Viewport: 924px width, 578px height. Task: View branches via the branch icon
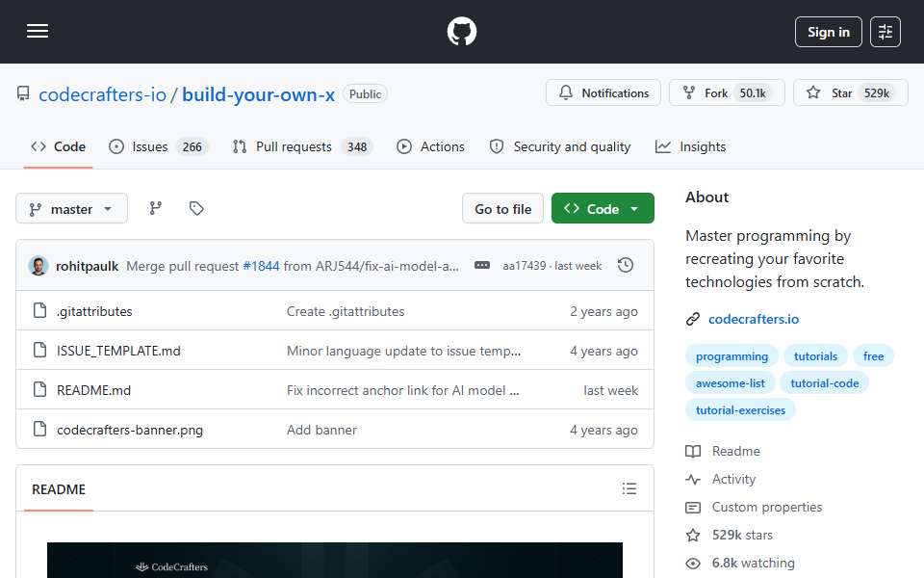point(156,208)
